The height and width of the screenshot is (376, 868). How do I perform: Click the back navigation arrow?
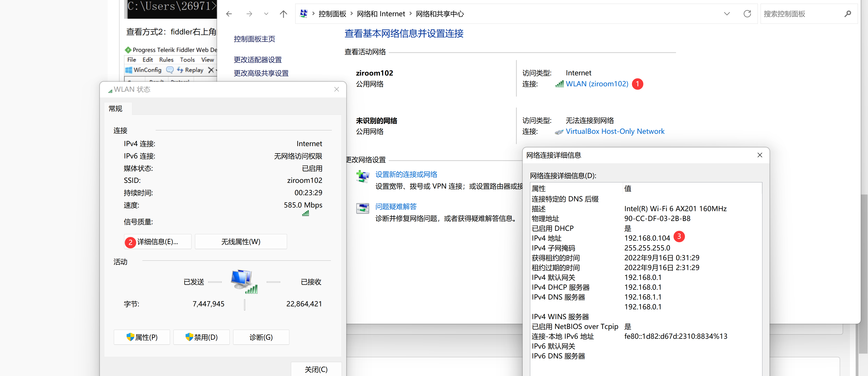pyautogui.click(x=229, y=14)
